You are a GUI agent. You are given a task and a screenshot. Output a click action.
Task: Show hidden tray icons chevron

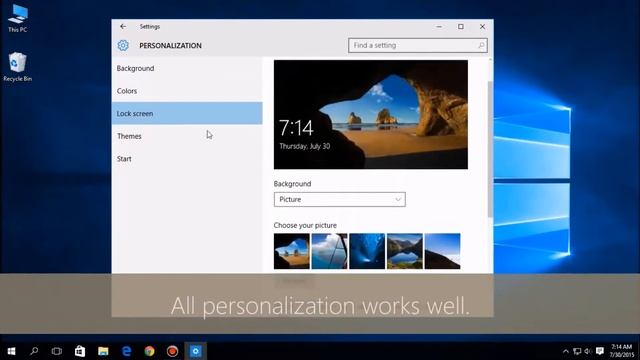[566, 351]
